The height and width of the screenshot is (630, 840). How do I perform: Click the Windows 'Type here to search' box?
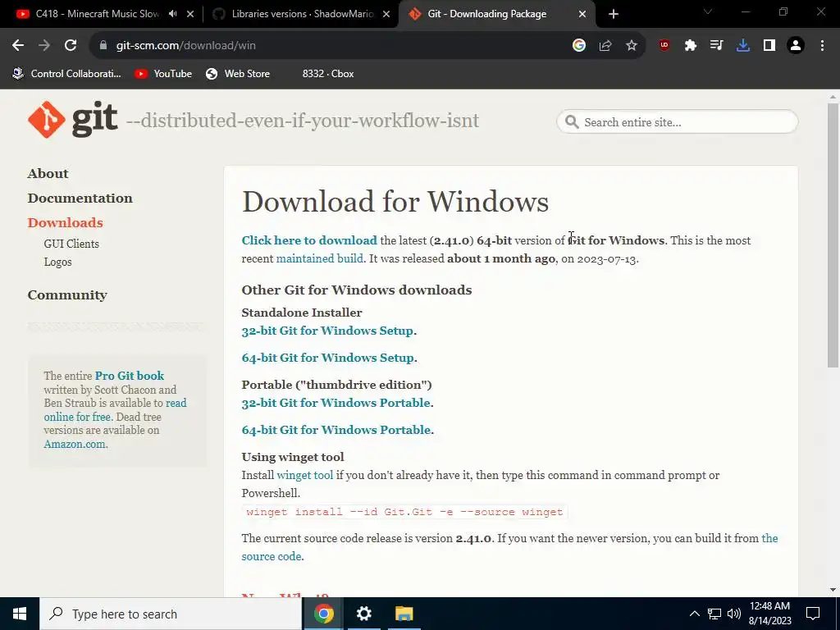point(171,614)
